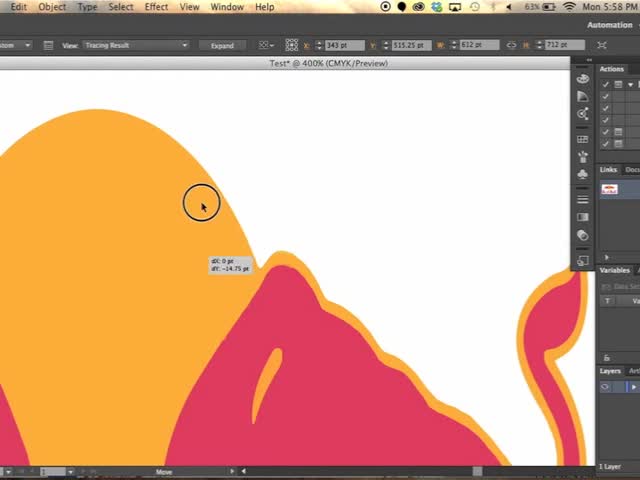
Task: Collapse the panel dock with double arrows
Action: (x=589, y=60)
